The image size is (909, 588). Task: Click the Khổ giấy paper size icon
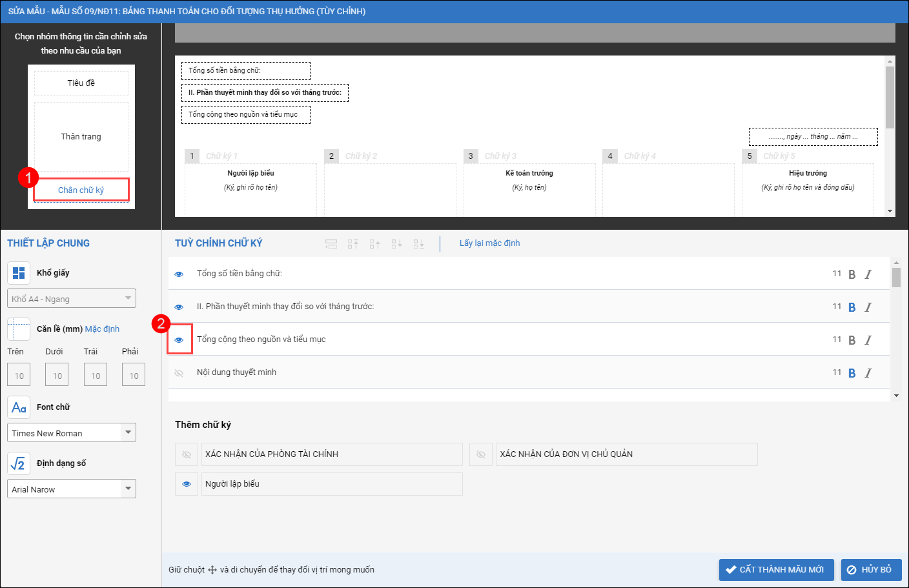coord(19,273)
